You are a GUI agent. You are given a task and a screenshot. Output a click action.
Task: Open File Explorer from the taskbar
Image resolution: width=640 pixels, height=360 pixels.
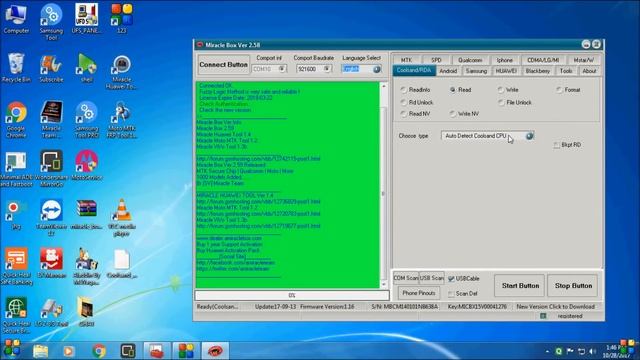[x=40, y=351]
